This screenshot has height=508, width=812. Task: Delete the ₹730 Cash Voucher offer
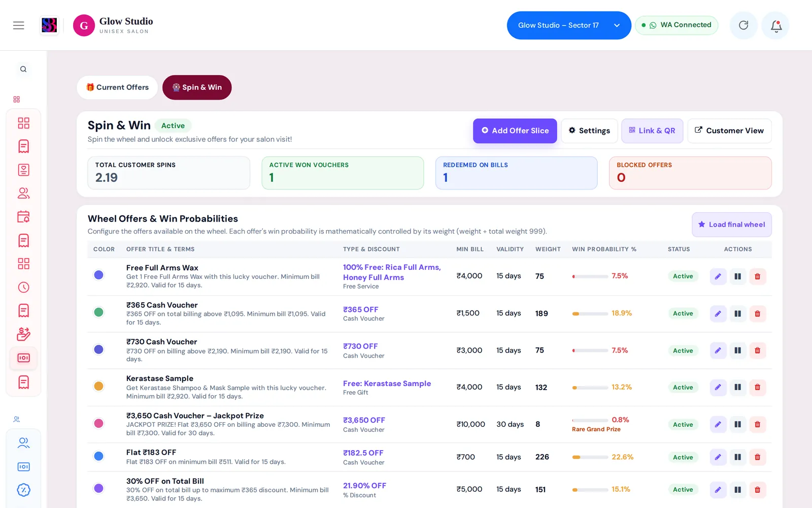click(x=757, y=351)
